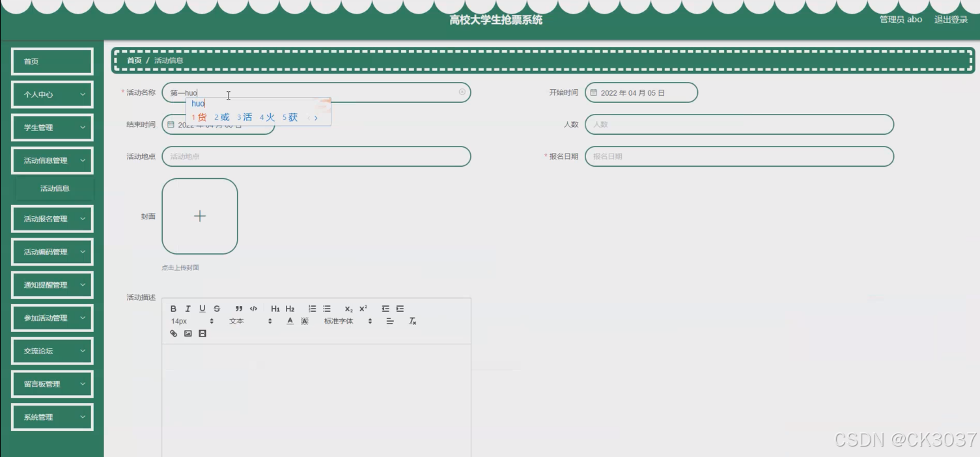
Task: Toggle underline formatting in editor
Action: click(203, 309)
